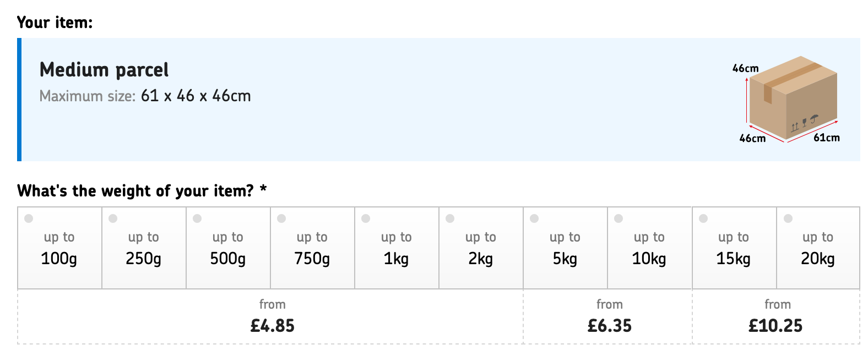Click the radio circle in the 100g tile
The width and height of the screenshot is (868, 350).
29,218
